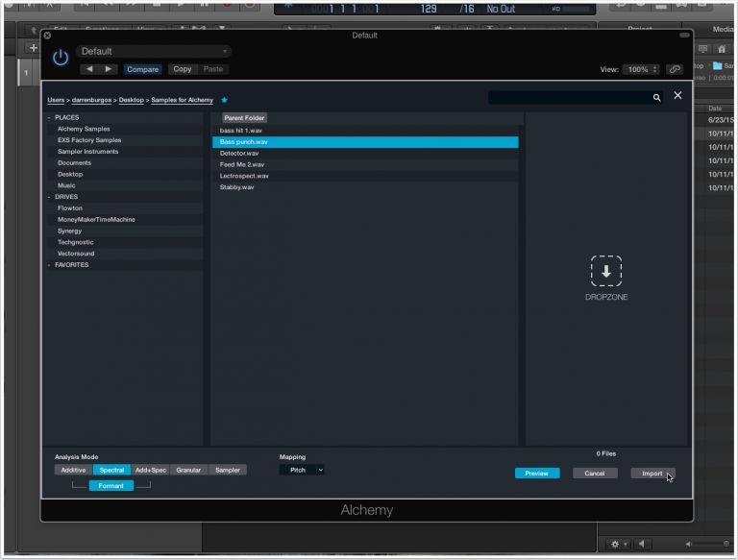Select the Techgnostic drive

pyautogui.click(x=76, y=242)
